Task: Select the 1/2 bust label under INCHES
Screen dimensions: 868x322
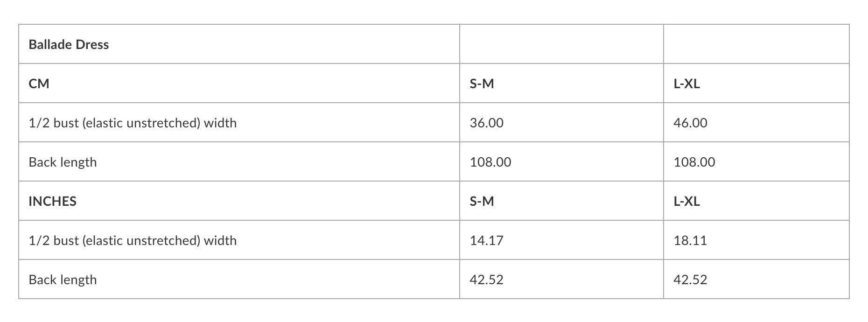Action: point(133,240)
